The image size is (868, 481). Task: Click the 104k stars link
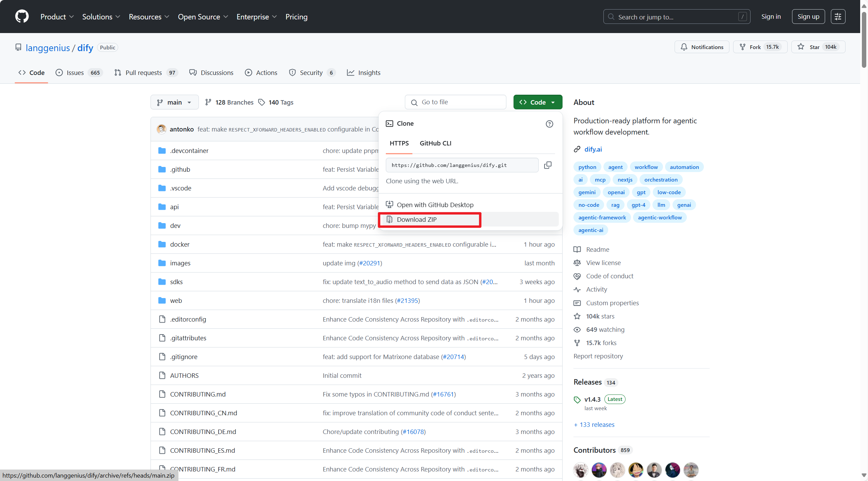coord(600,316)
